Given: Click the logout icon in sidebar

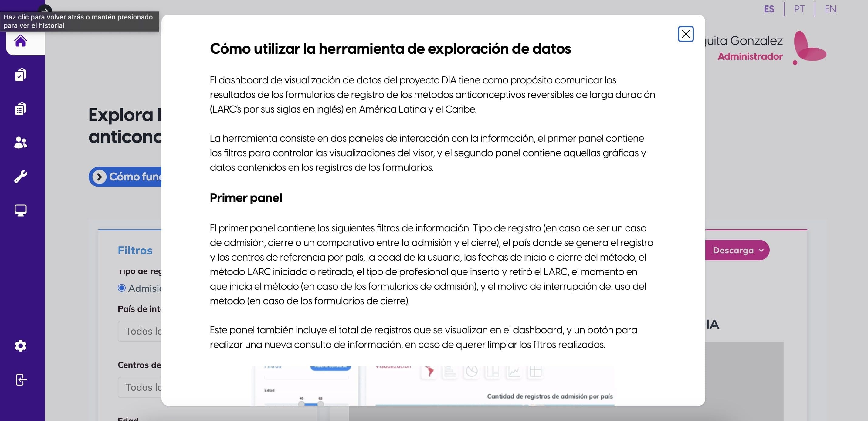Looking at the screenshot, I should click(21, 379).
